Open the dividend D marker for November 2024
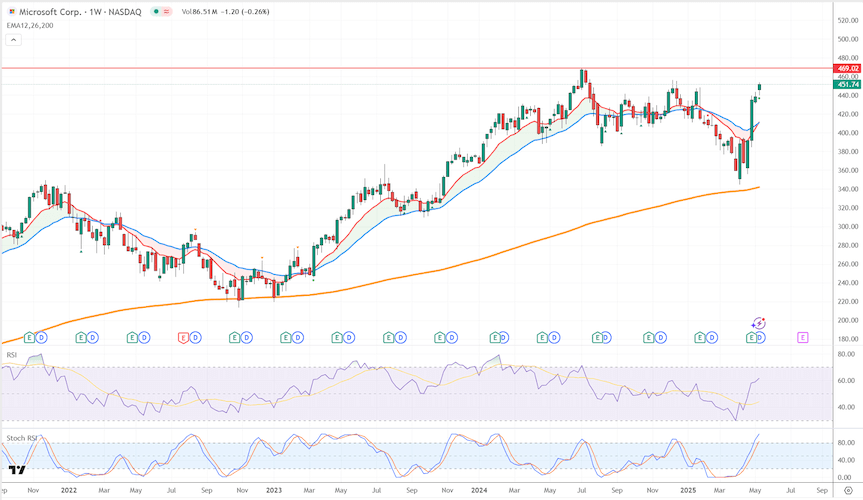Screen dimensions: 863x500 [661, 338]
